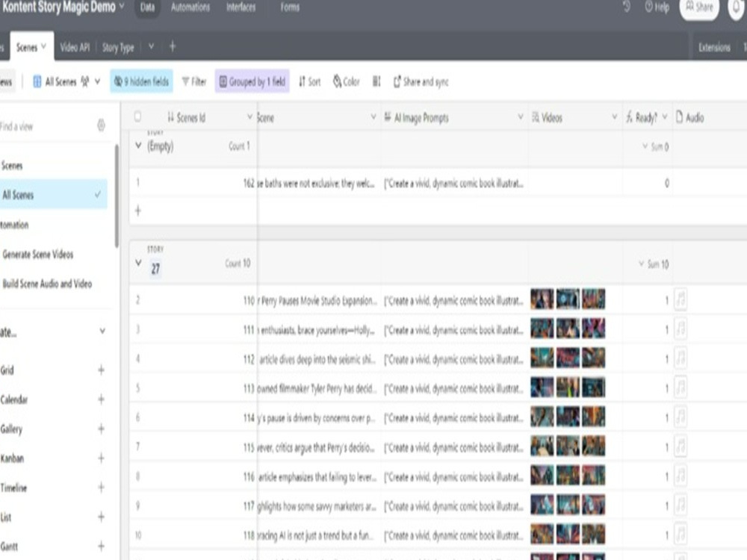Open the Generate Scene Videos view
Screen dimensions: 747x560
pos(38,255)
